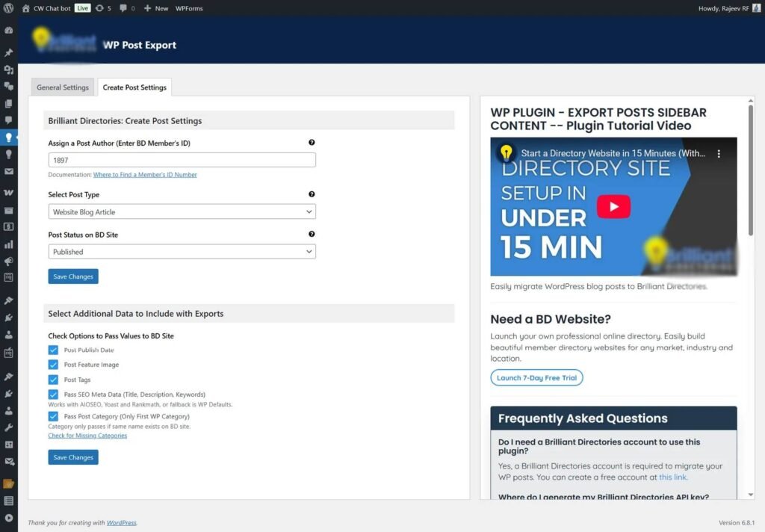Click the gray lightbulb sidebar icon
Image resolution: width=765 pixels, height=532 pixels.
click(8, 154)
